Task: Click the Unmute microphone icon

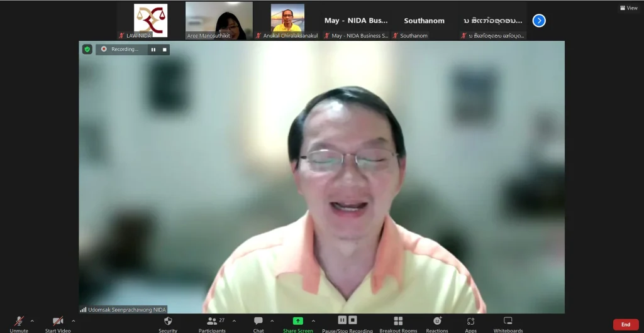Action: [x=19, y=320]
